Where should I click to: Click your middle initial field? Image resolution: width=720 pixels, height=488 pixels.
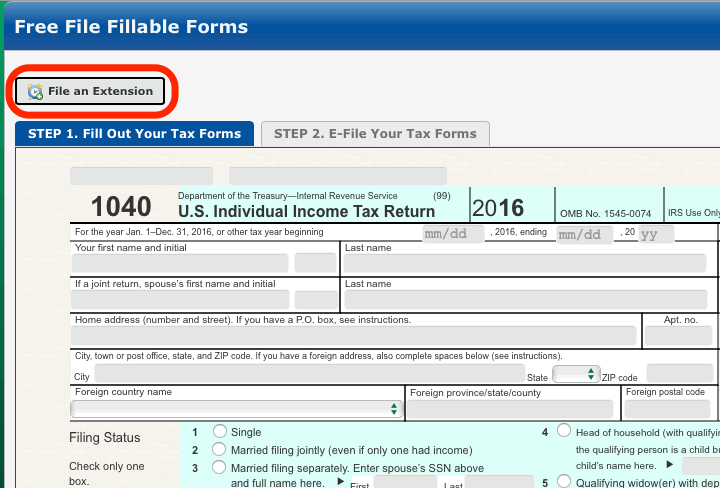tap(315, 263)
